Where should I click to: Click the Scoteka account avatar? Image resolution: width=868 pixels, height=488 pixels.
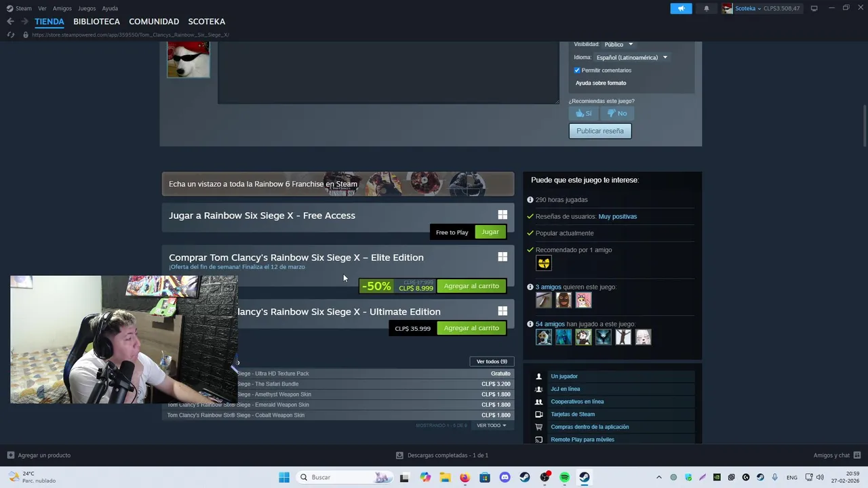(727, 8)
